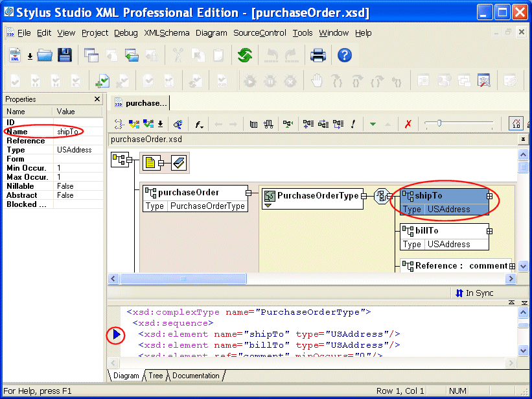Viewport: 532px width, 399px height.
Task: Switch to the Tree tab
Action: 156,376
